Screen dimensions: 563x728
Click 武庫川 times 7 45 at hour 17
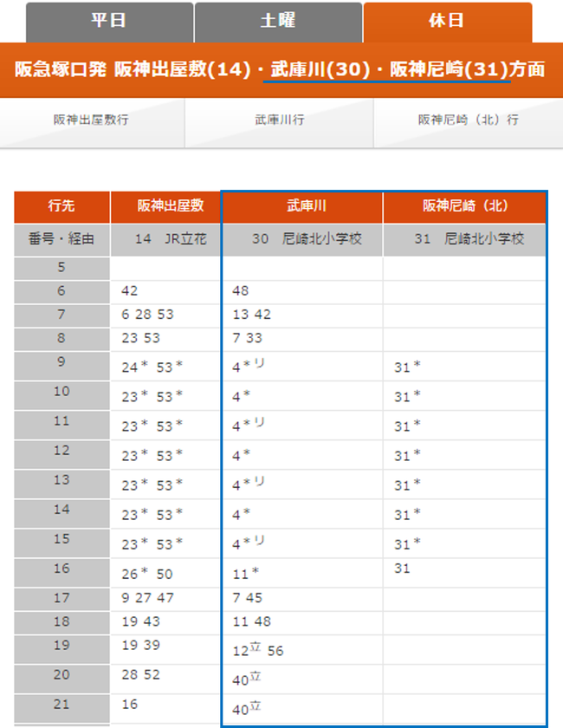248,599
